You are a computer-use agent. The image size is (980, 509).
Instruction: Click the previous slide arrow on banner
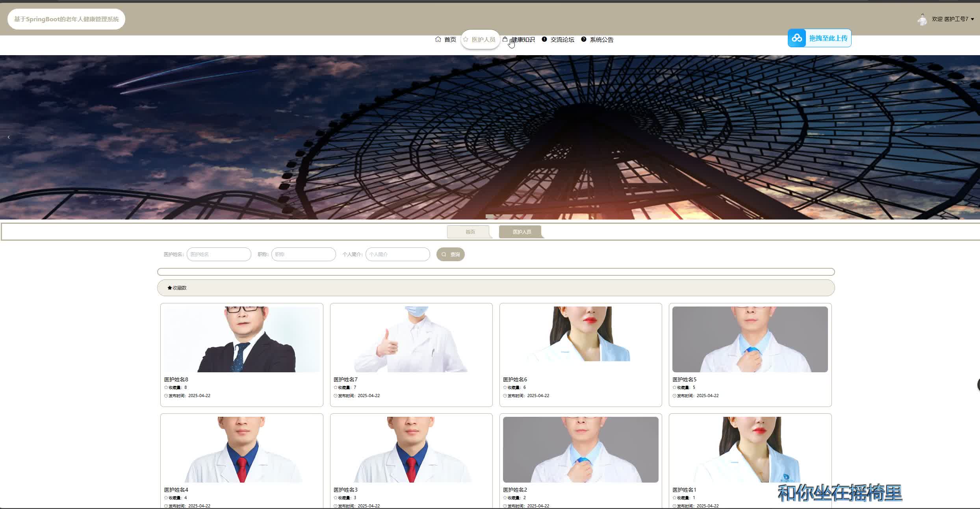[x=9, y=137]
